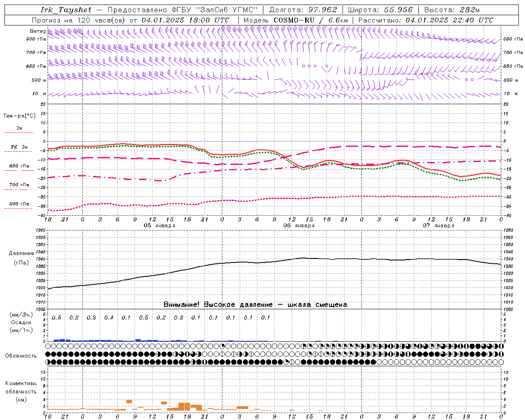Screen dimensions: 525x420
Task: Click the '0.4' precipitation amount value
Action: [x=109, y=317]
